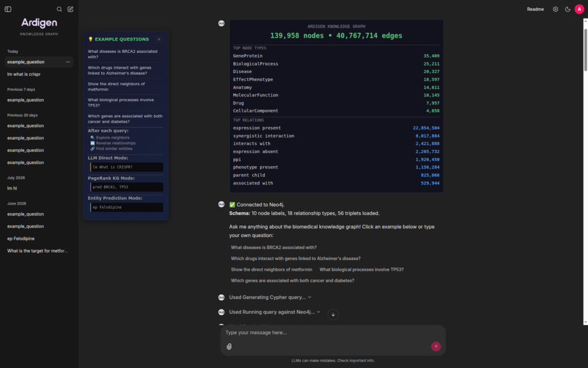Attach a file with paperclip icon

tap(229, 347)
